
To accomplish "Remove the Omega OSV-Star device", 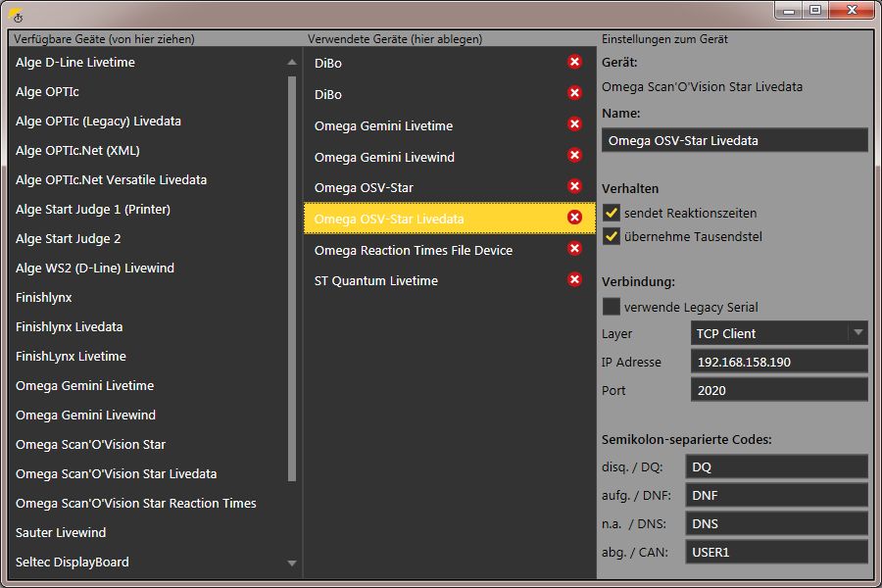I will tap(574, 186).
